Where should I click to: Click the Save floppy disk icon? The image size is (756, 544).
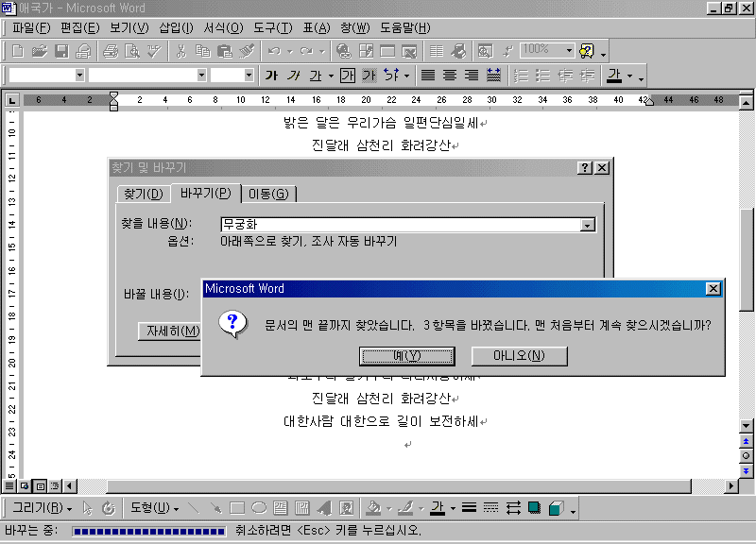tap(61, 51)
